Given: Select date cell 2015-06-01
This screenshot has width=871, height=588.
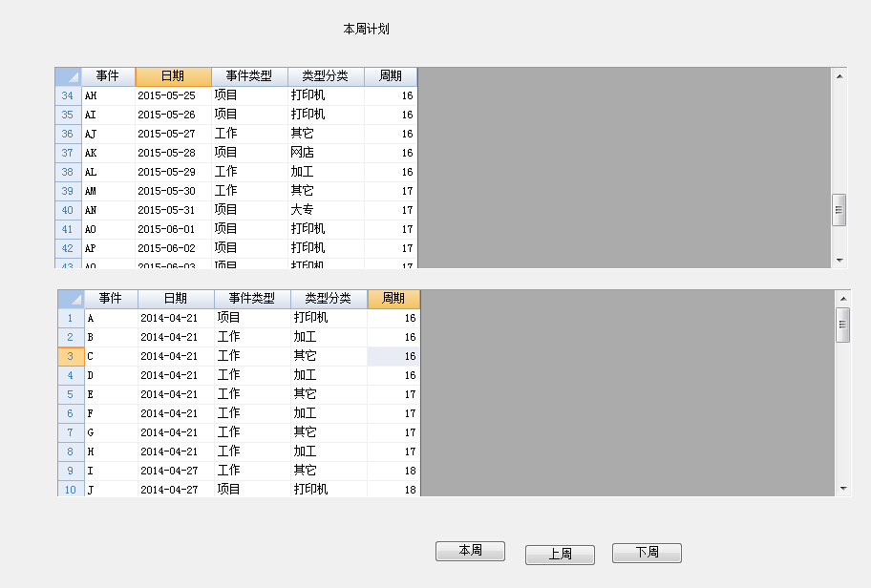Looking at the screenshot, I should 173,229.
